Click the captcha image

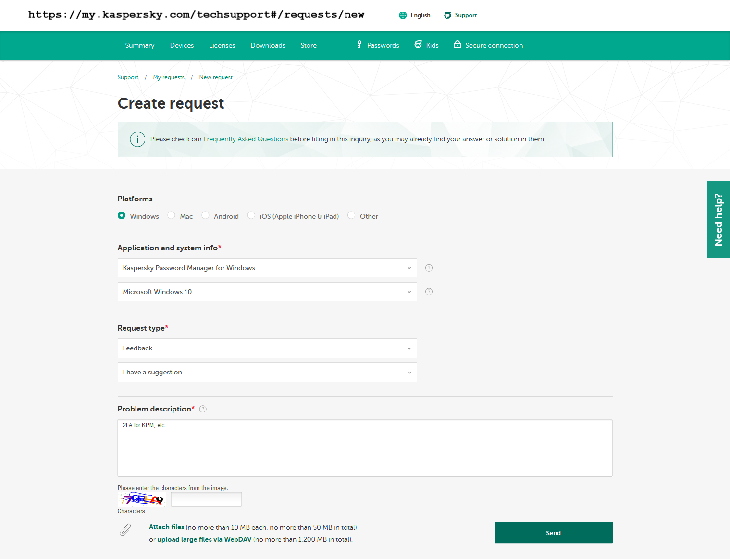(x=142, y=499)
